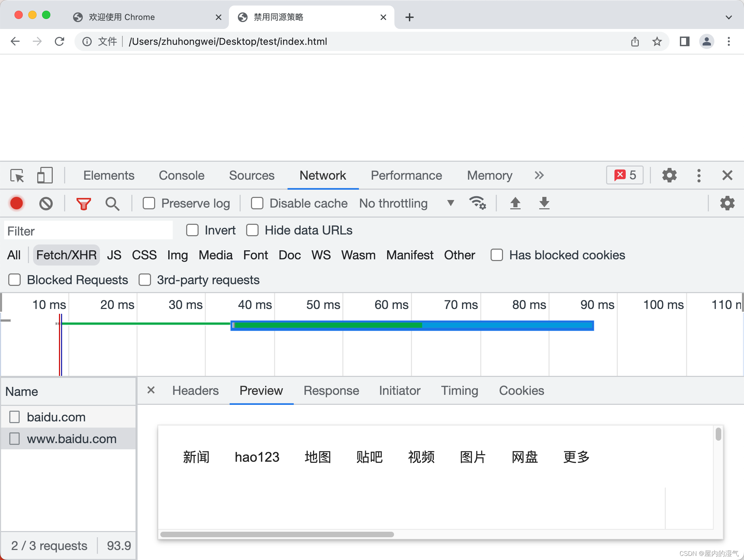Open the Chrome tab search dropdown arrow

click(728, 17)
